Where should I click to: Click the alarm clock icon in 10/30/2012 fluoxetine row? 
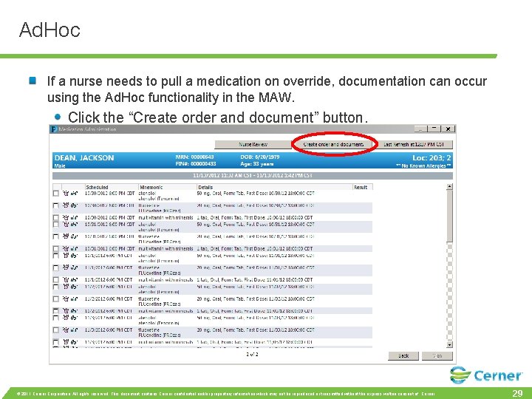click(x=66, y=205)
